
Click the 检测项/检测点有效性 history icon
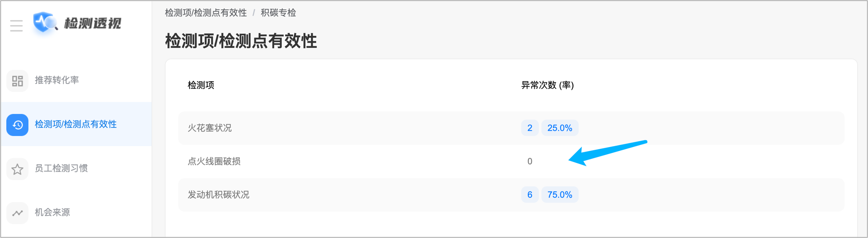tap(17, 125)
